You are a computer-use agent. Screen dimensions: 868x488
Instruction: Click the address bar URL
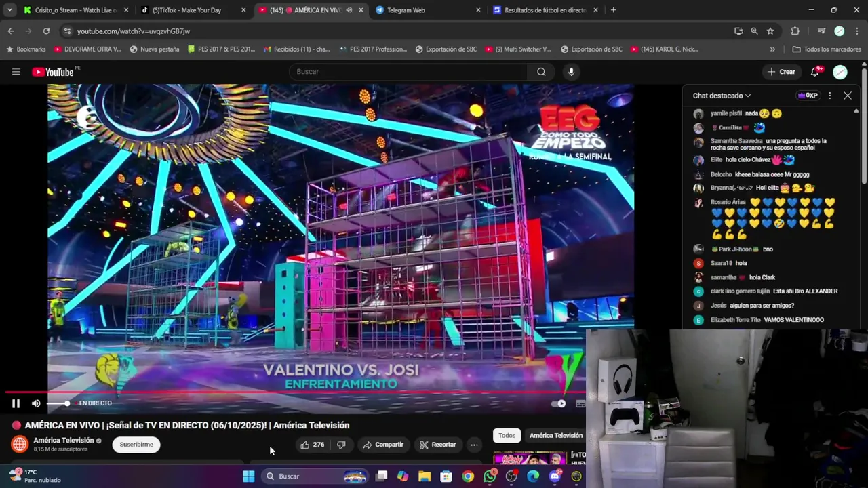(134, 31)
